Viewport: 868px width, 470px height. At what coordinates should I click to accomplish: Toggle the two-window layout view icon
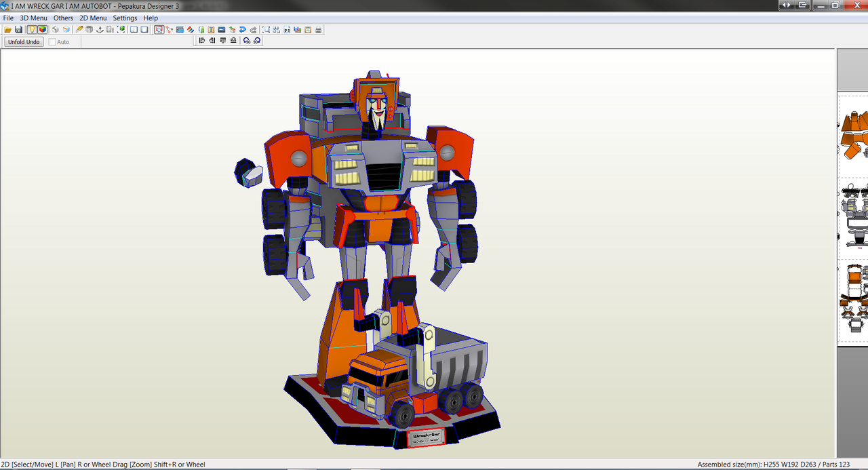click(134, 29)
